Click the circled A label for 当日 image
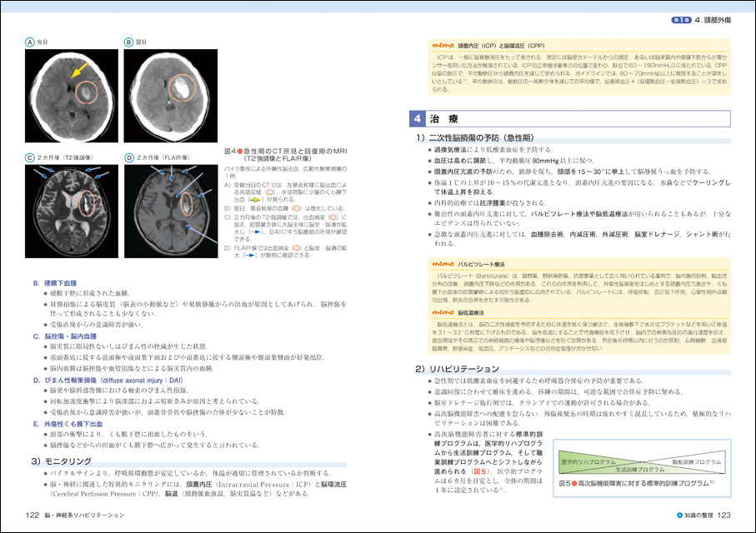The width and height of the screenshot is (756, 533). pyautogui.click(x=30, y=42)
